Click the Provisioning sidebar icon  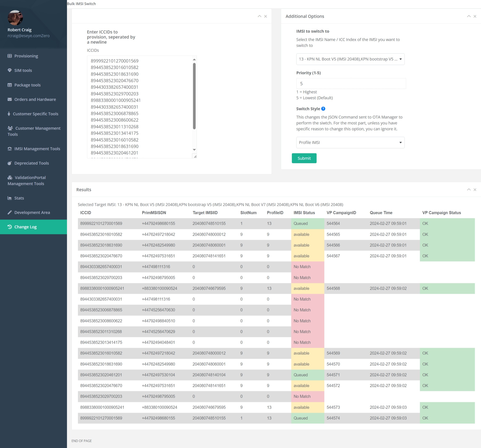[x=10, y=56]
